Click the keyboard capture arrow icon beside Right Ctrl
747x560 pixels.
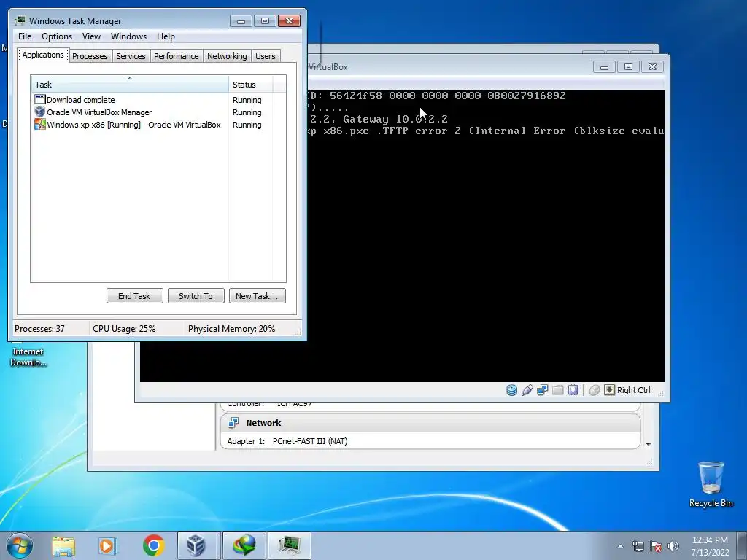click(609, 390)
